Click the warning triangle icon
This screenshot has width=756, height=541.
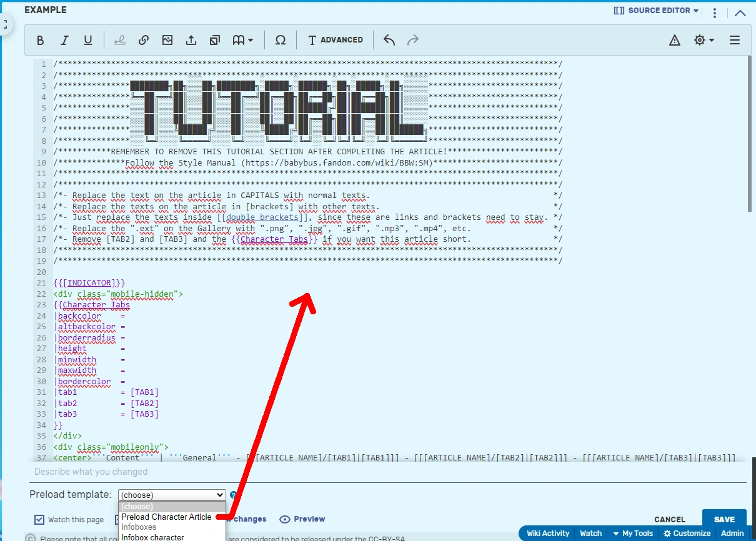point(674,40)
